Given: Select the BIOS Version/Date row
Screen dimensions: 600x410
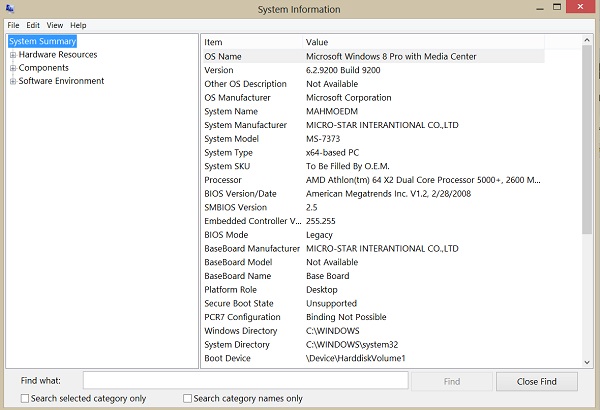Looking at the screenshot, I should (x=373, y=194).
